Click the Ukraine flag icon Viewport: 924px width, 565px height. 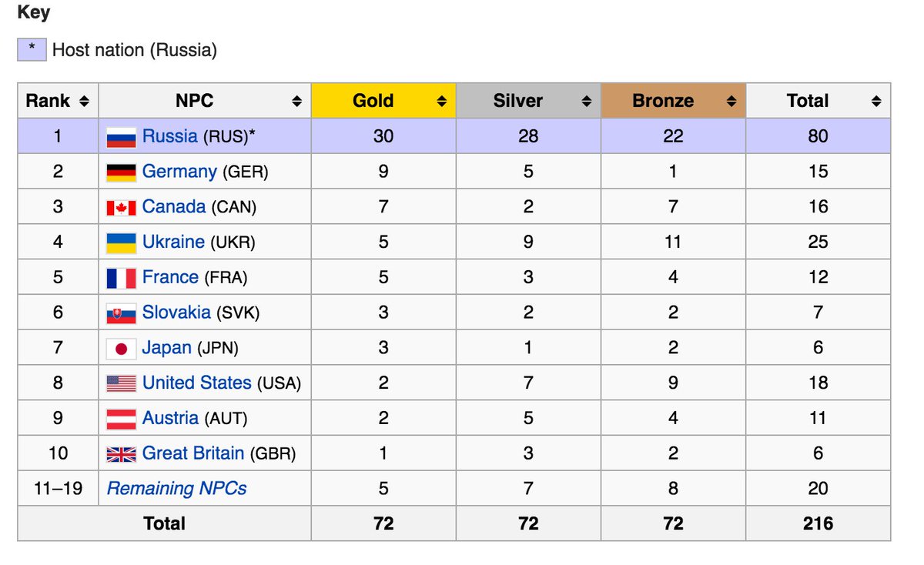pyautogui.click(x=121, y=243)
